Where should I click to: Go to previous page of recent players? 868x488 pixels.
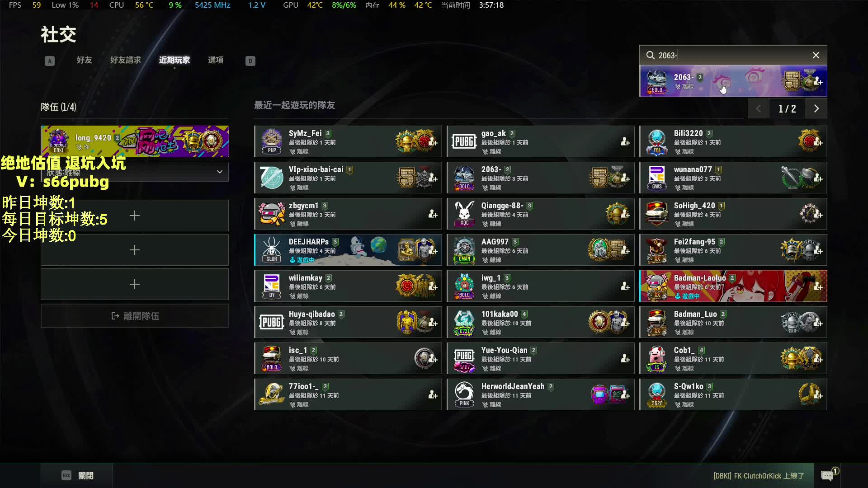pyautogui.click(x=759, y=108)
